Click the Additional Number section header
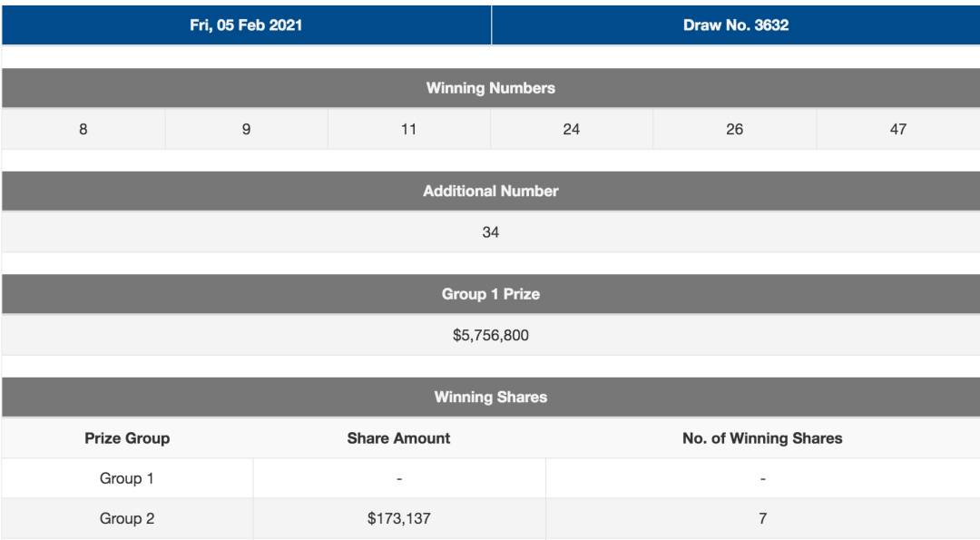980x540 pixels. click(x=490, y=191)
